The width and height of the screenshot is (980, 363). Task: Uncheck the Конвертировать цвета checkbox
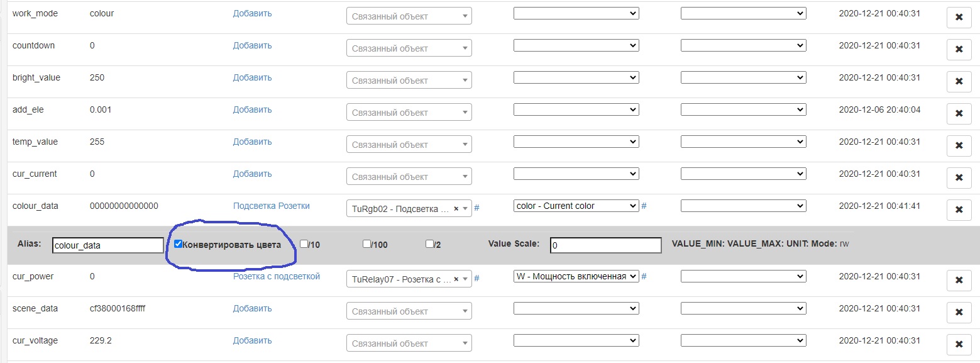(179, 244)
